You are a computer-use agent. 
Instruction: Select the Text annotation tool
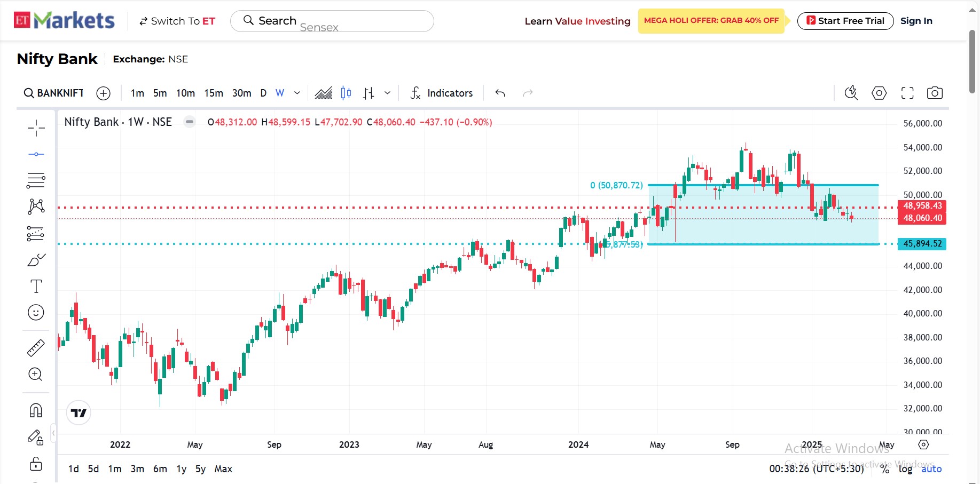[36, 287]
